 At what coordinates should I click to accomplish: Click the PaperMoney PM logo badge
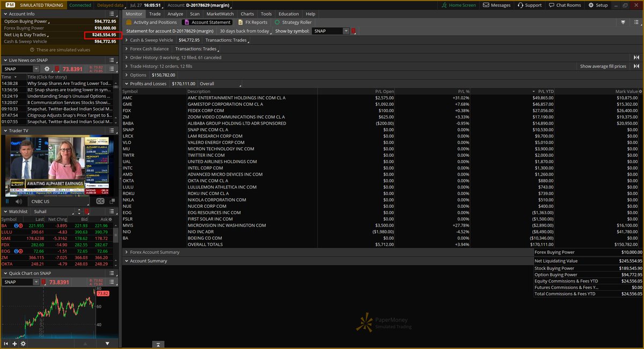pyautogui.click(x=10, y=5)
